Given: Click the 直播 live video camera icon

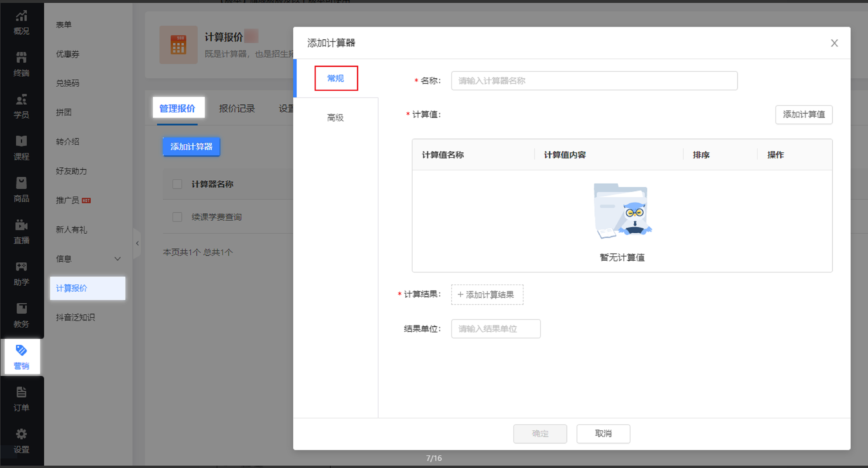Looking at the screenshot, I should tap(21, 225).
